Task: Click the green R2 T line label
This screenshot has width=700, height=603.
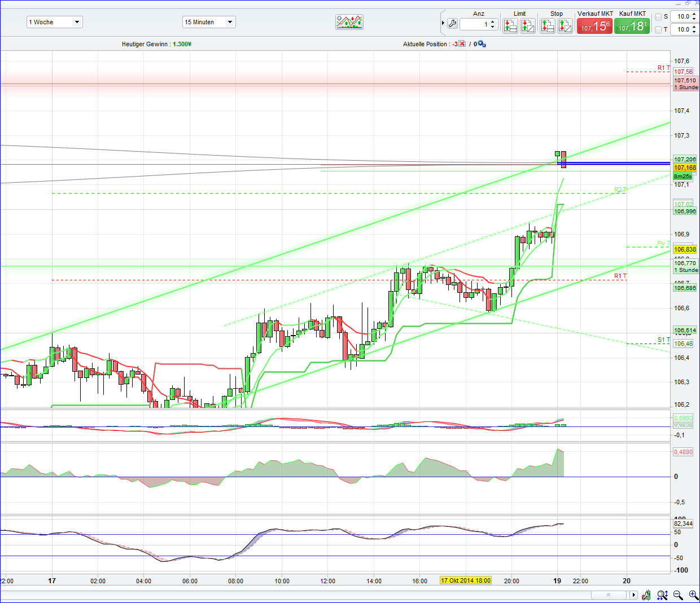Action: pos(620,190)
